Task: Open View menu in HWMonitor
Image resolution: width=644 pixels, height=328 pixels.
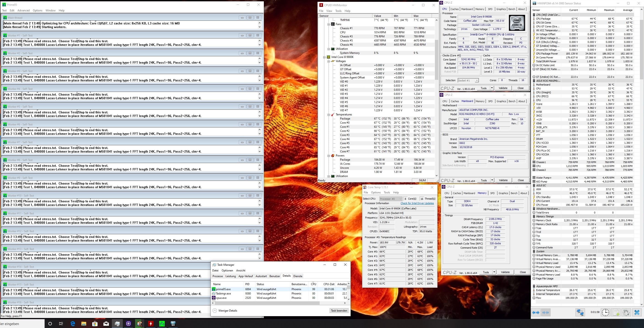Action: tap(329, 11)
